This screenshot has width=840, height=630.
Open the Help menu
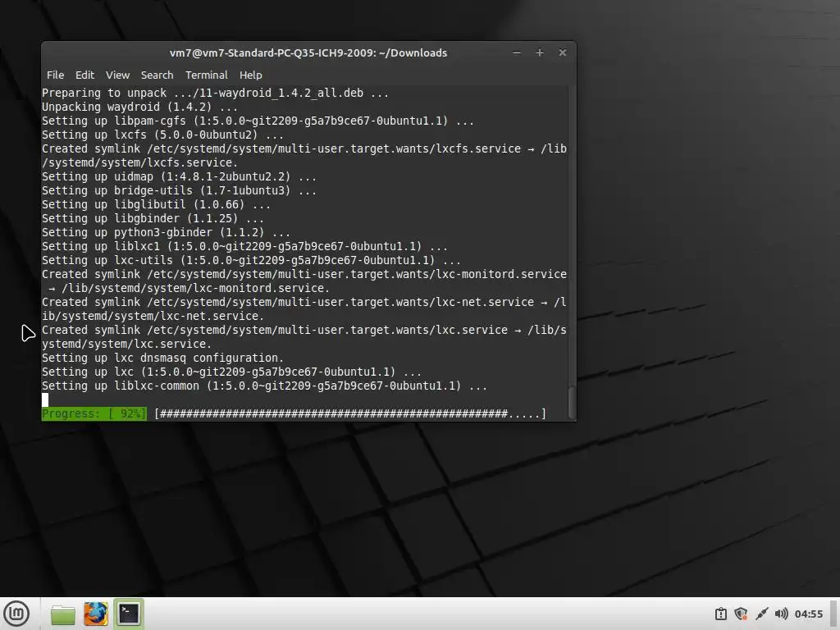coord(251,75)
